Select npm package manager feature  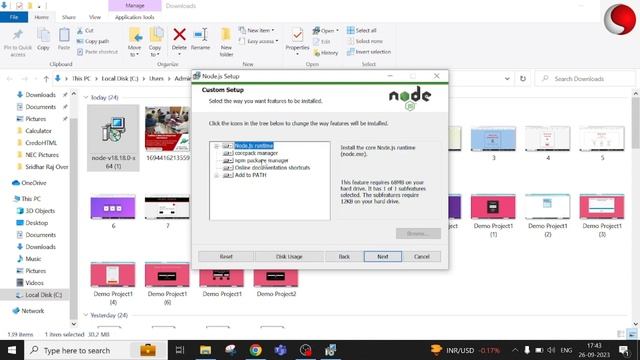pyautogui.click(x=261, y=160)
